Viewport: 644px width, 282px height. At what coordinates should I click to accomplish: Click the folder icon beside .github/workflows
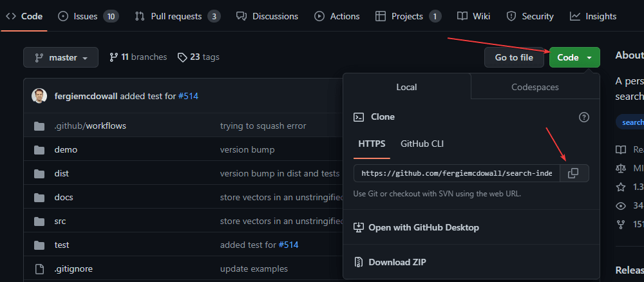(x=39, y=126)
